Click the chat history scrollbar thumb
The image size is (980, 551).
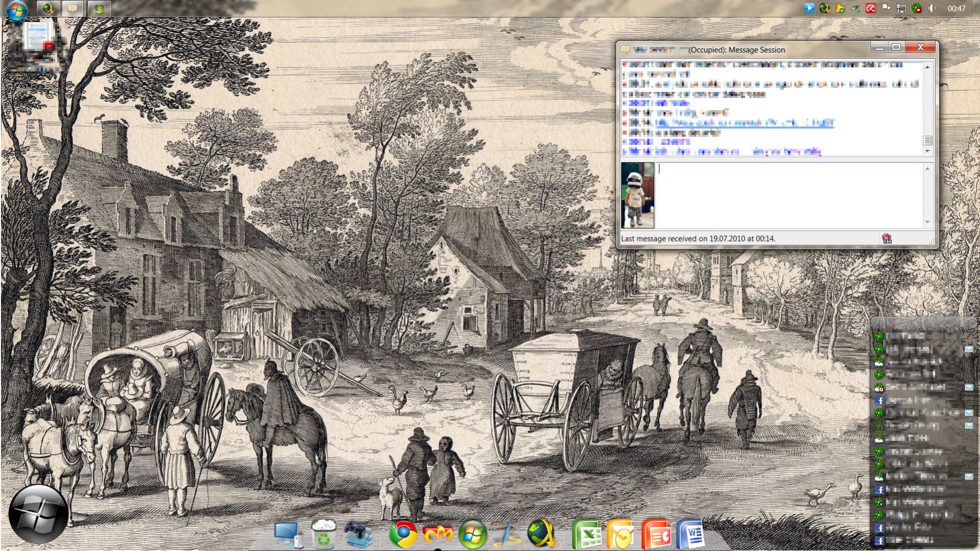coord(927,140)
